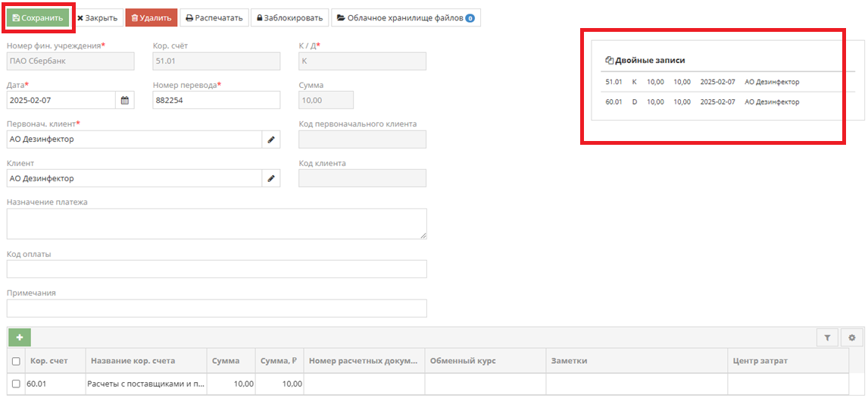868x398 pixels.
Task: Click the Сумма, ₽ column header
Action: pos(279,361)
